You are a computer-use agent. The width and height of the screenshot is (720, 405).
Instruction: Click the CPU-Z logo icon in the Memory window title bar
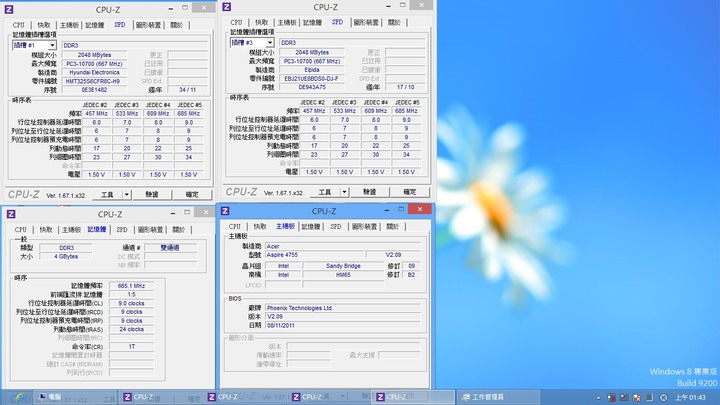pyautogui.click(x=11, y=214)
